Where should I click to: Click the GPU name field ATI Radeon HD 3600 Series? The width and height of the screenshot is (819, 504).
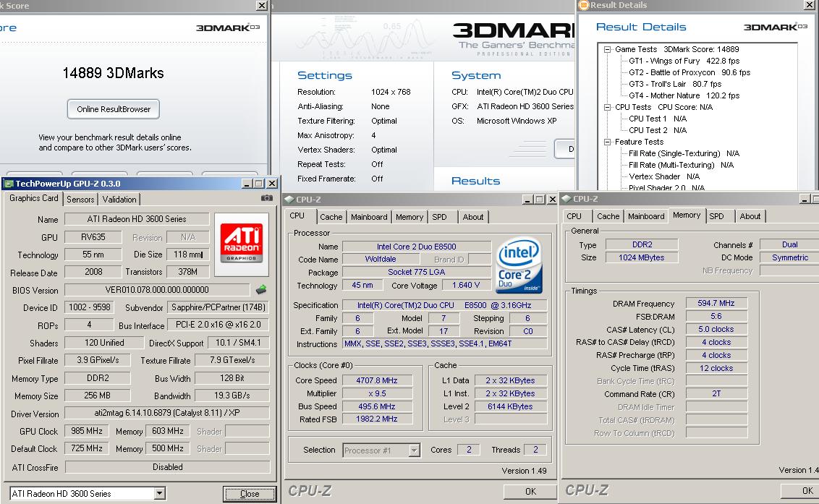pyautogui.click(x=137, y=219)
